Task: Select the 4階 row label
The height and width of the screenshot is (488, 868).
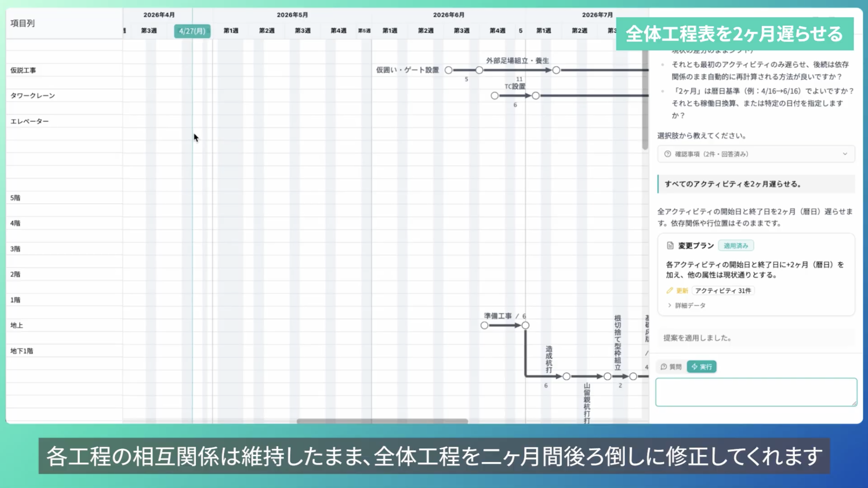Action: 15,223
